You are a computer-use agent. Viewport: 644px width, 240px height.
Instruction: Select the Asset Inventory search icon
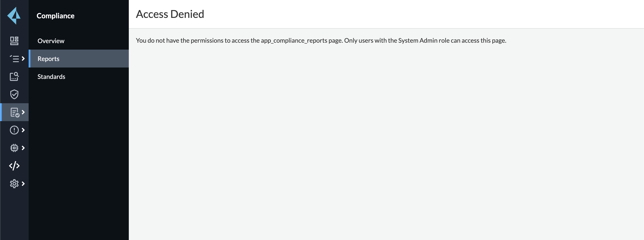tap(15, 77)
